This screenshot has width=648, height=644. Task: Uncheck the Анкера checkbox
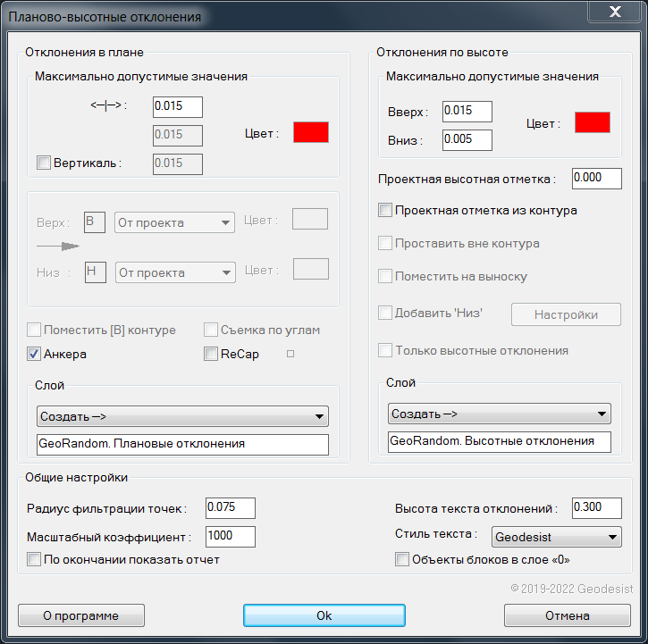[34, 355]
